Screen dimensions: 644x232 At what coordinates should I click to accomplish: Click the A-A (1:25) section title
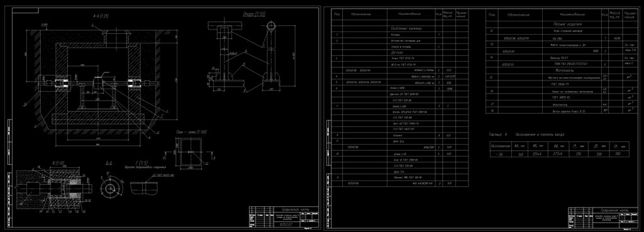101,16
